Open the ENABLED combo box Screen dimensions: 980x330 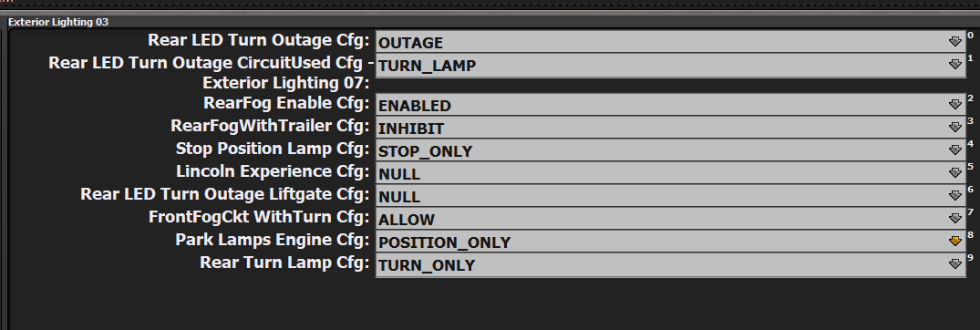click(671, 105)
